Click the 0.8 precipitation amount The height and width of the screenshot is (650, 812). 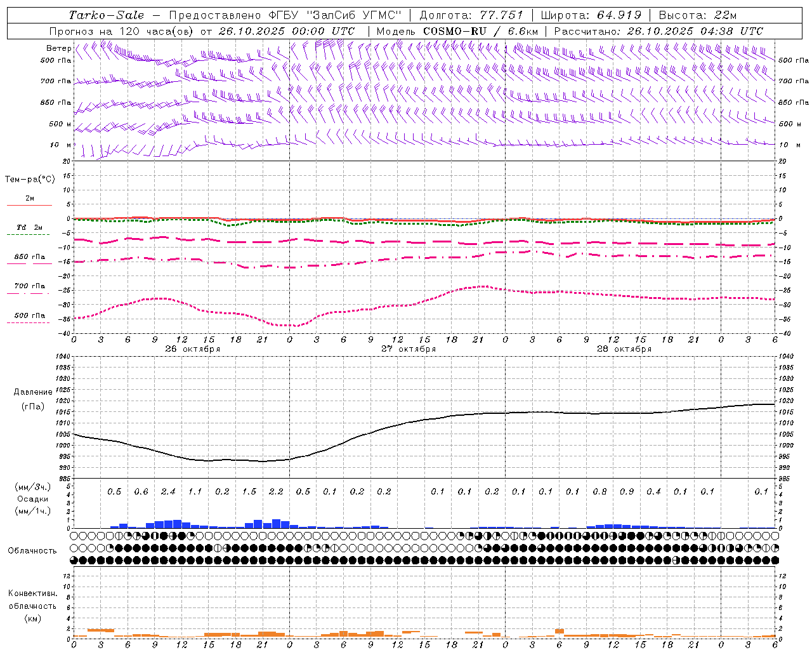[599, 492]
